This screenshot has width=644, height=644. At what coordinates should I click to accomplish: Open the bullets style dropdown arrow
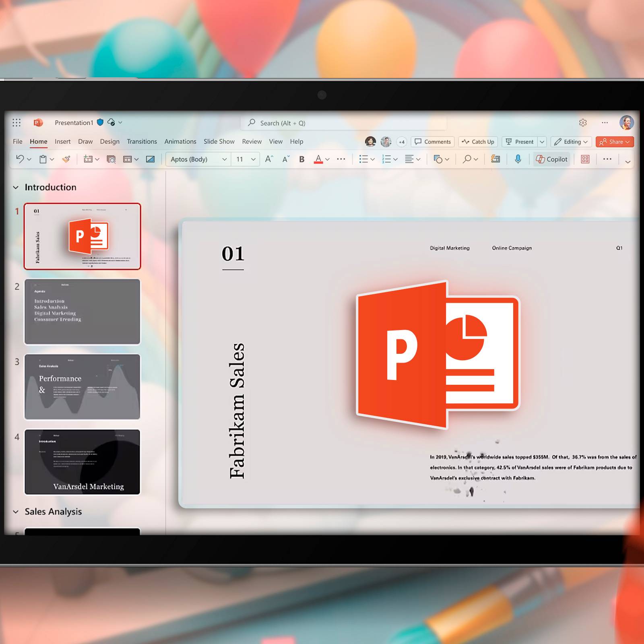click(x=373, y=159)
